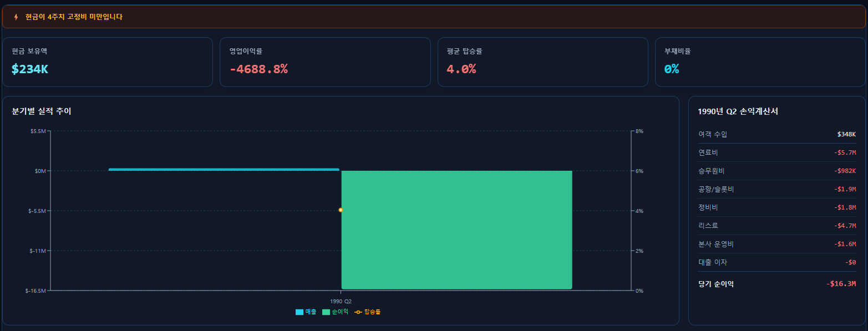Select the 리스료 row label

click(x=708, y=226)
